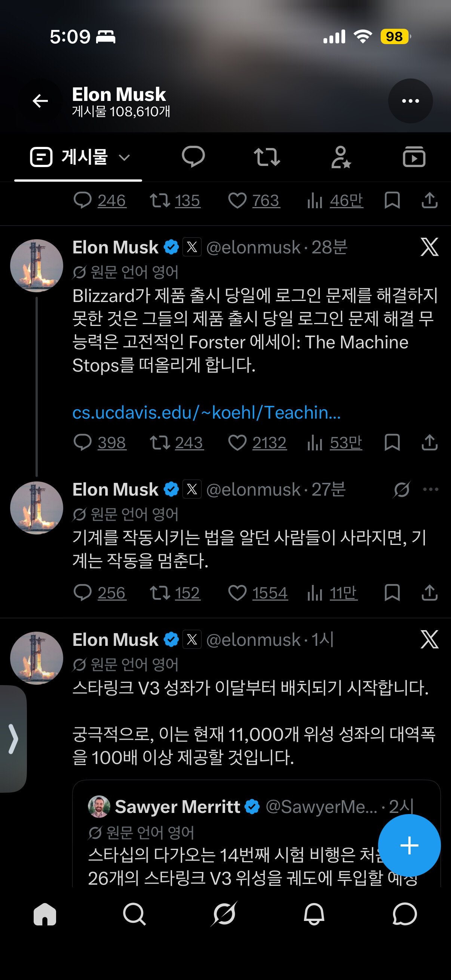Go back using the arrow icon

[x=40, y=101]
